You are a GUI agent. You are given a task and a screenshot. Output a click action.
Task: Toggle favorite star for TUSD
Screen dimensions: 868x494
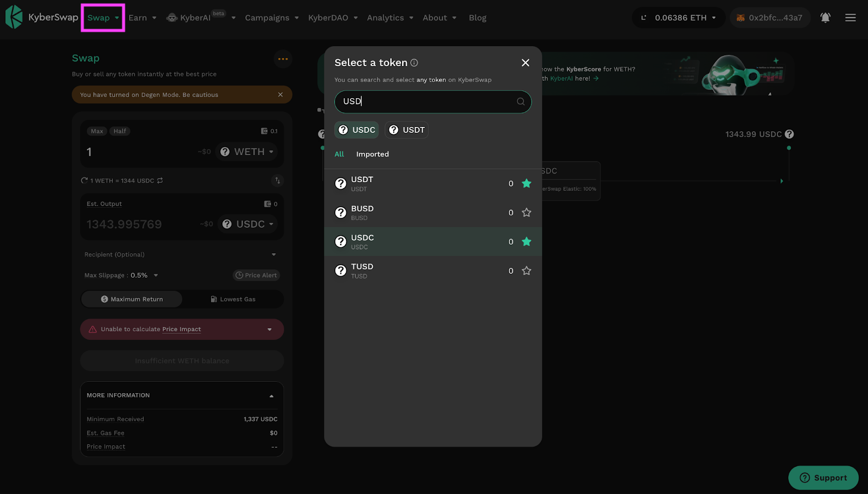coord(526,271)
